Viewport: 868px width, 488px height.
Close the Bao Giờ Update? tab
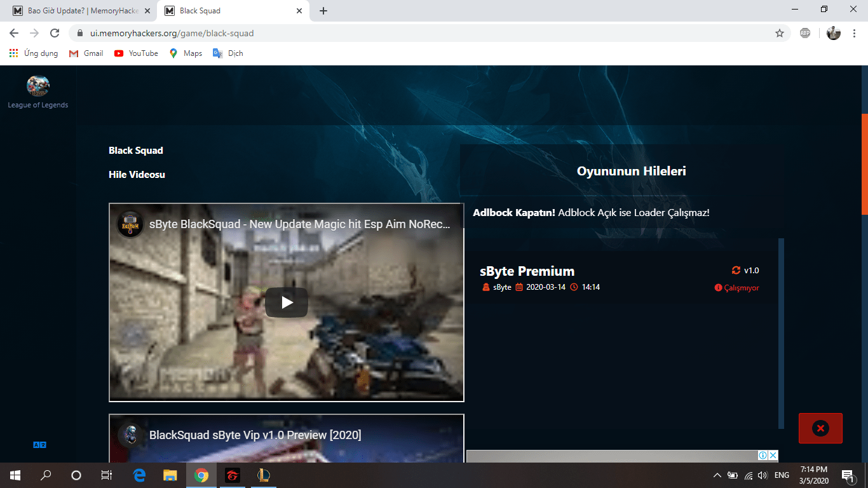click(x=147, y=11)
